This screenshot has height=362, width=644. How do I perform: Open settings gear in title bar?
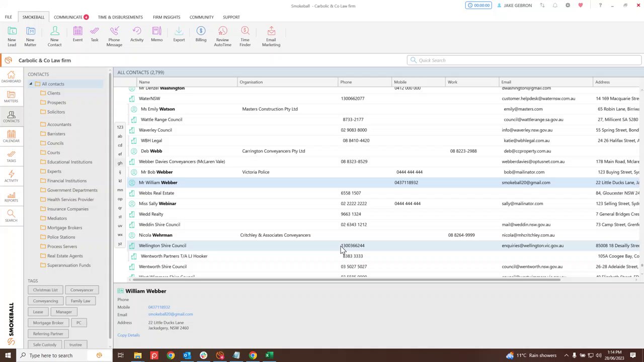[x=568, y=6]
